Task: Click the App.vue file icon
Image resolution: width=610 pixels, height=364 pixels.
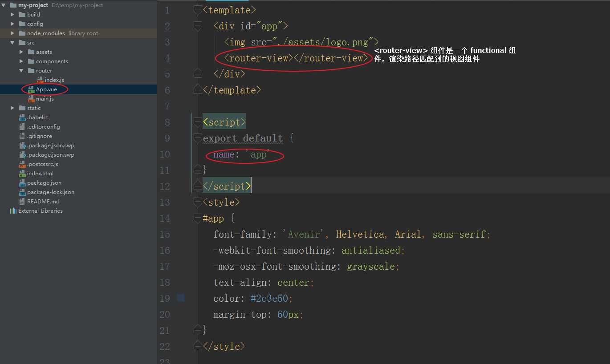Action: point(31,89)
